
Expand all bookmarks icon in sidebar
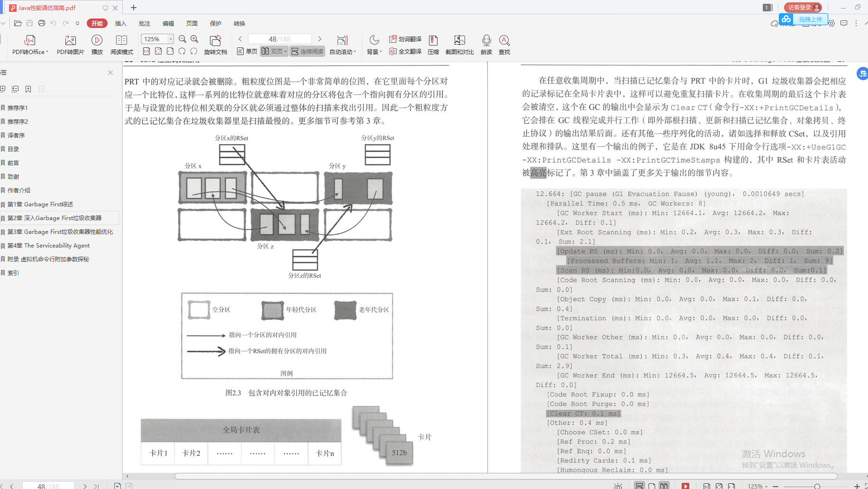[3, 89]
